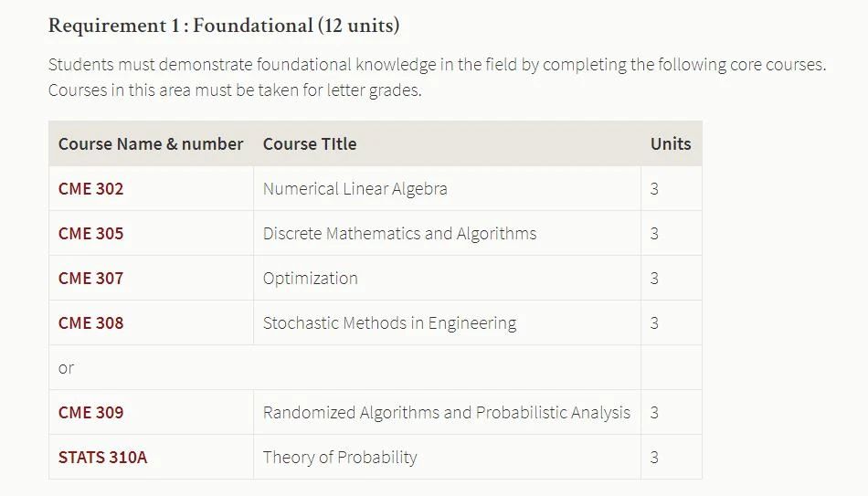Click the units value for CME 302
This screenshot has width=868, height=496.
tap(654, 189)
